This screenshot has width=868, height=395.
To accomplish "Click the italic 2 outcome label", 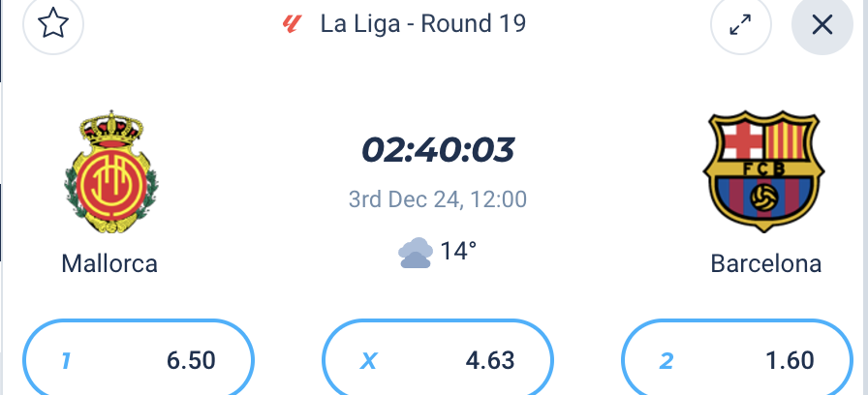I will coord(666,361).
